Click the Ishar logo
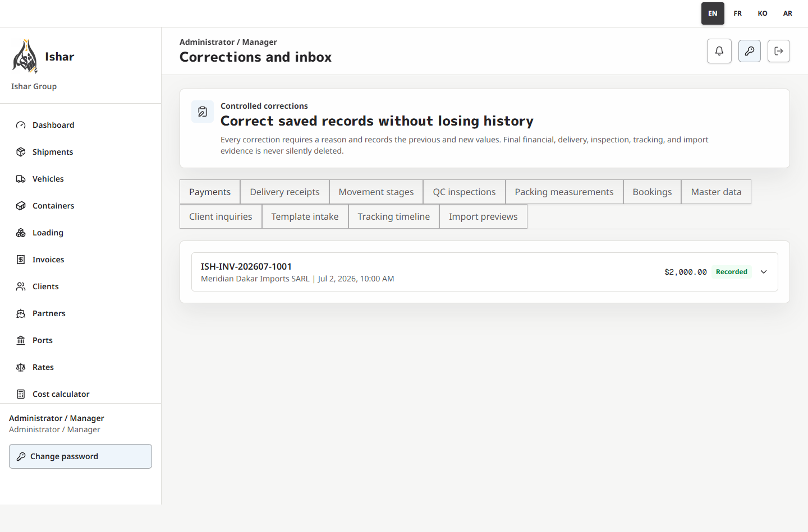 coord(25,56)
